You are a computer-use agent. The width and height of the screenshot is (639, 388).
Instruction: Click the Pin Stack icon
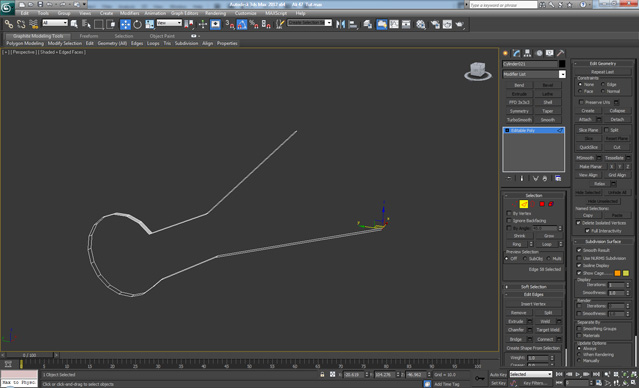coord(509,179)
